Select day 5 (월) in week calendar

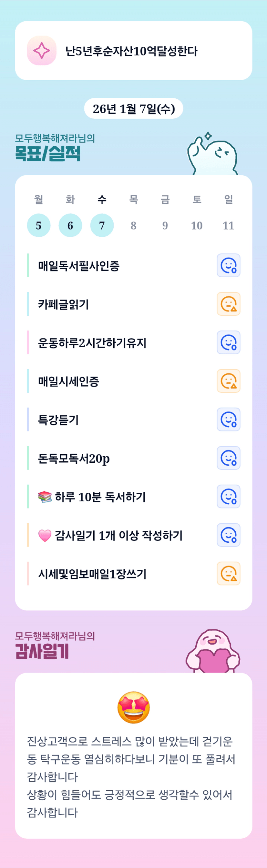(x=38, y=225)
